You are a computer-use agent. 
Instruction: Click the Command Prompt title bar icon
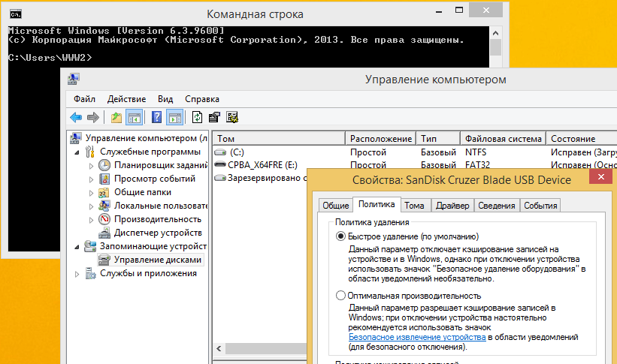tap(14, 14)
